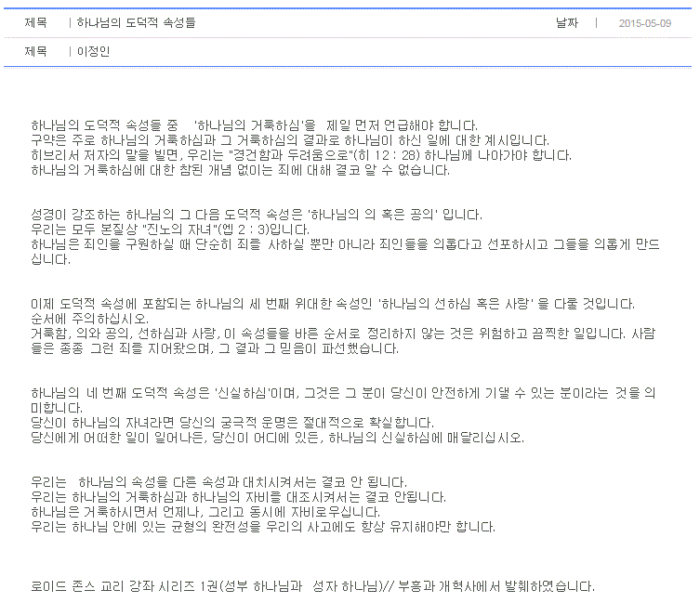Image resolution: width=700 pixels, height=603 pixels.
Task: Click line '우리는 하나님의 속성을 다른 속성과'
Action: coord(218,482)
